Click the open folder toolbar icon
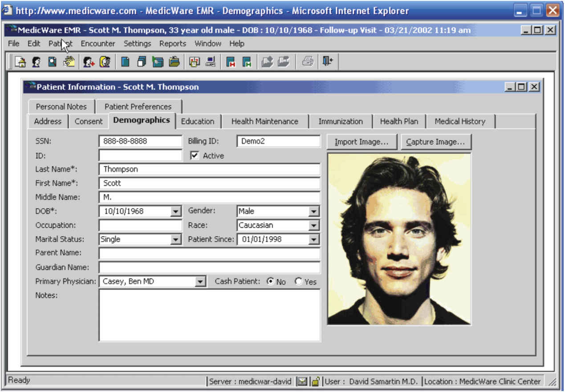The width and height of the screenshot is (565, 392). 174,62
